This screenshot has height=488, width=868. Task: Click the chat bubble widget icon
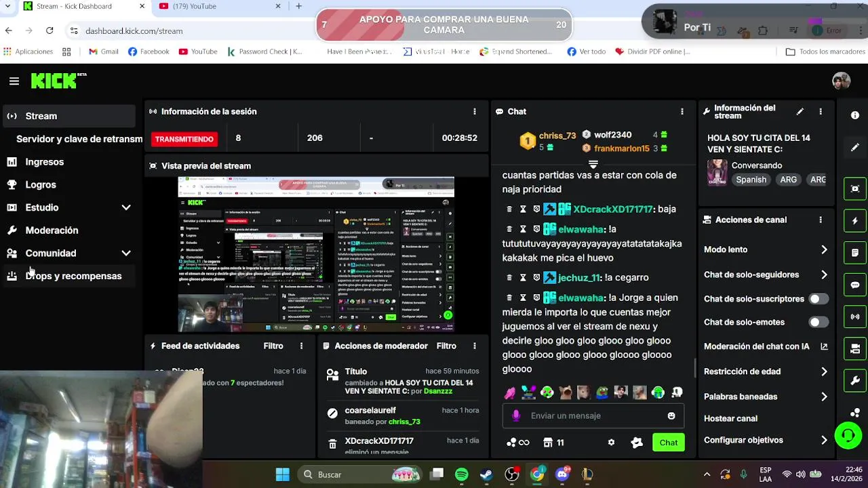855,285
